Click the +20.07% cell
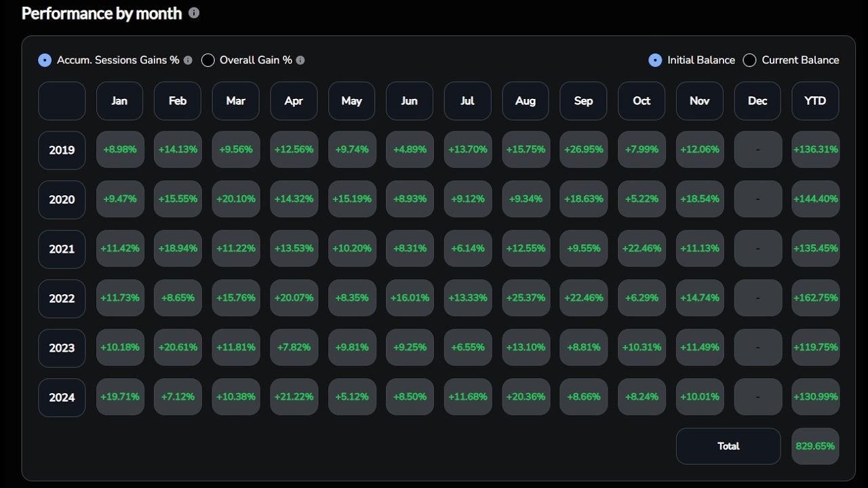This screenshot has width=868, height=488. [294, 298]
